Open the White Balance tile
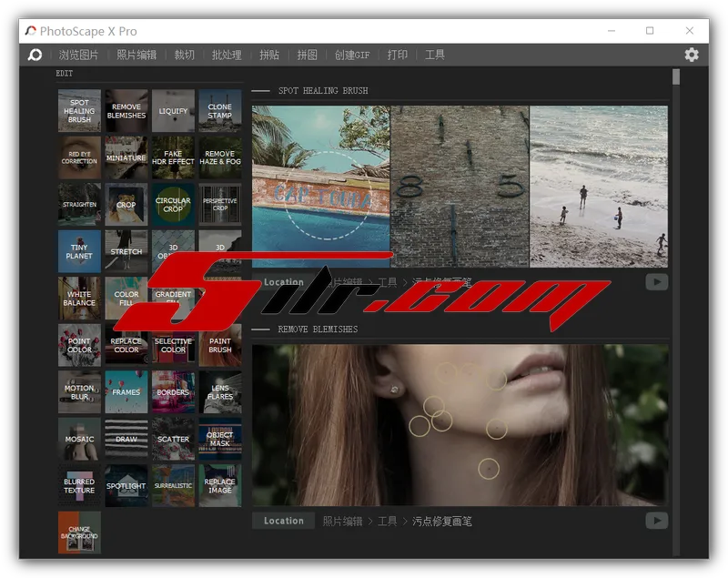The image size is (728, 578). pyautogui.click(x=79, y=299)
